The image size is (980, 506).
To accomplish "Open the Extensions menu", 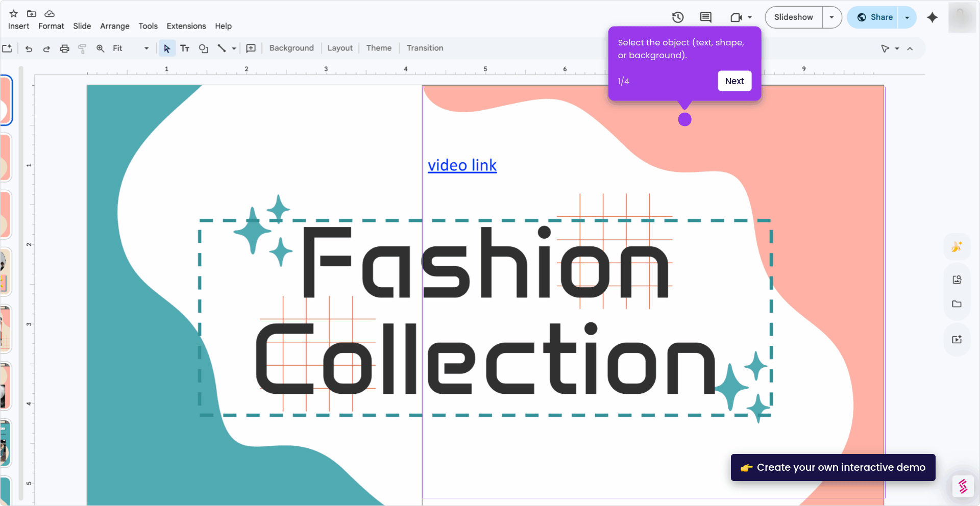I will point(186,26).
